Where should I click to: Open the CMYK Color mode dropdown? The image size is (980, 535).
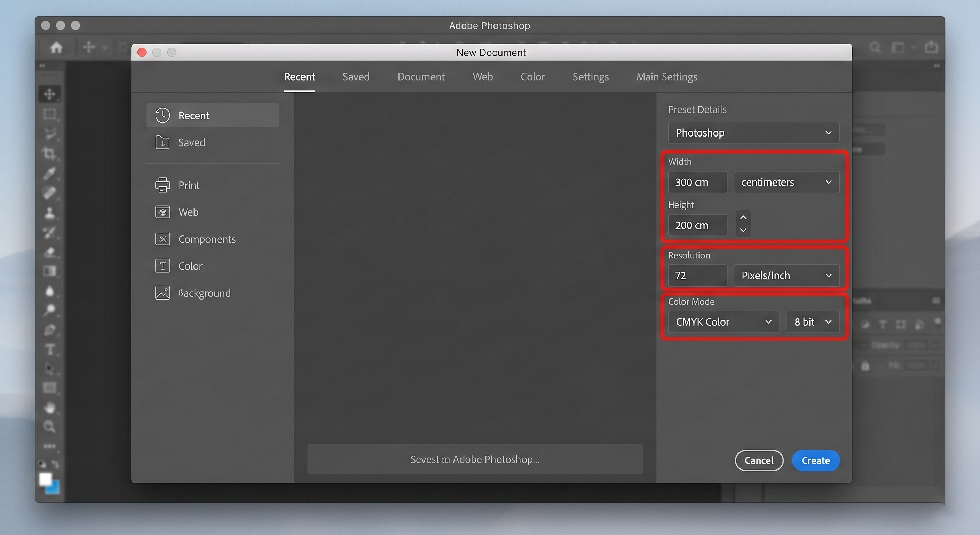724,322
